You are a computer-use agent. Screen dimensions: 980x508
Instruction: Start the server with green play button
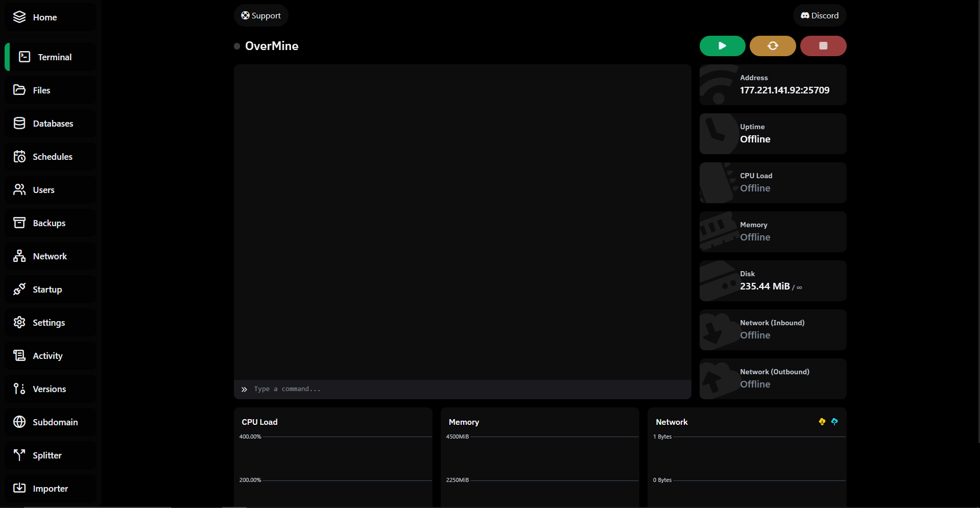pyautogui.click(x=722, y=46)
